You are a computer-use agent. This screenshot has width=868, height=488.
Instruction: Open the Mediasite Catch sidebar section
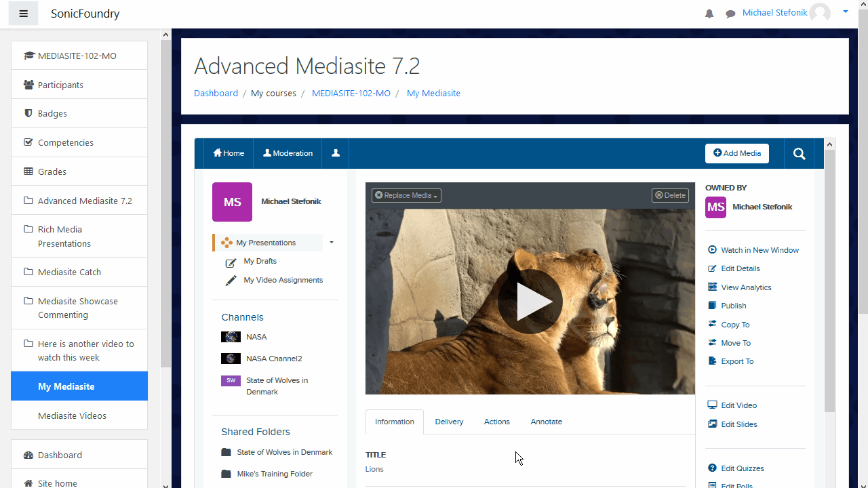[79, 272]
